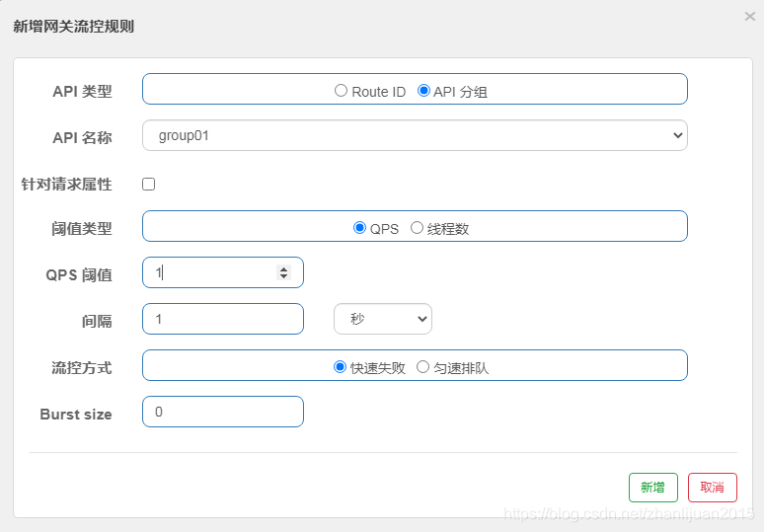This screenshot has height=532, width=764.
Task: Select 匀速排队 flow control mode
Action: [422, 367]
